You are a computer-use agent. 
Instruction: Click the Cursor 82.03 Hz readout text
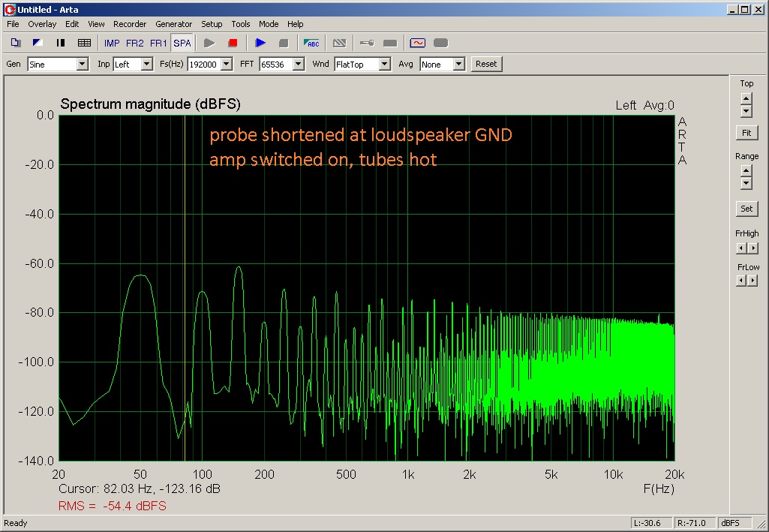pos(140,488)
